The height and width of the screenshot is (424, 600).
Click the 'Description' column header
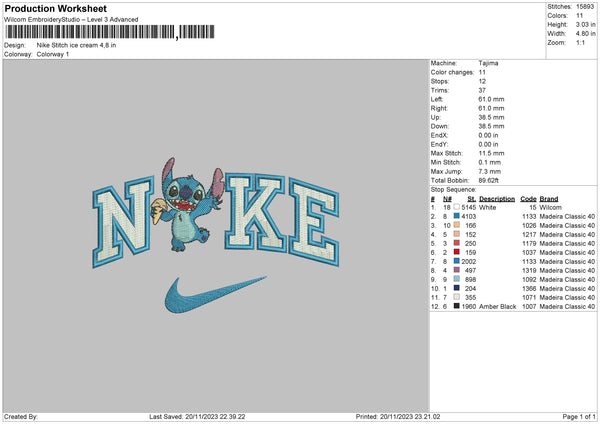point(497,199)
